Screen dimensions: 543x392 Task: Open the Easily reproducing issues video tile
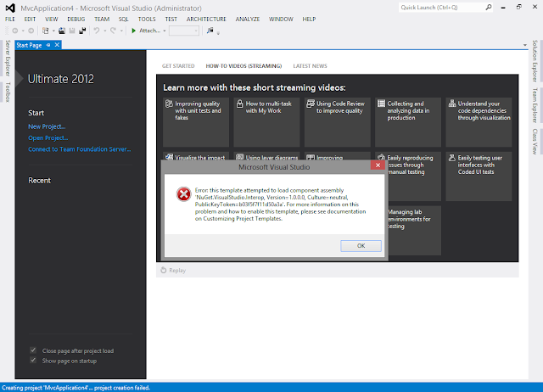pos(415,176)
